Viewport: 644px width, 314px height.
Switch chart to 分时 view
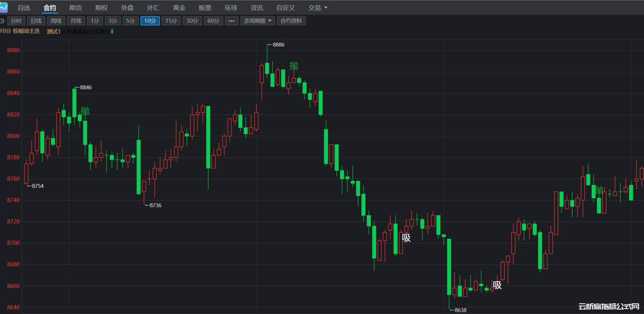click(16, 21)
